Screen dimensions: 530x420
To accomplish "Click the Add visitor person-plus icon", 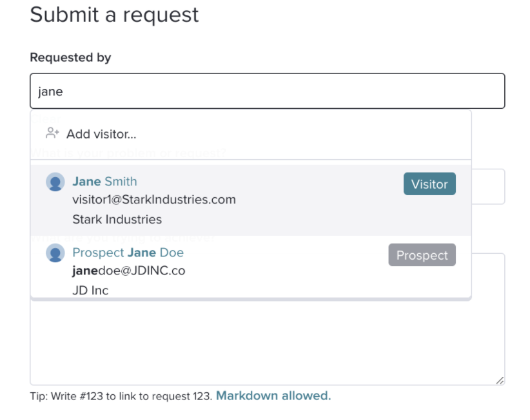I will 52,133.
